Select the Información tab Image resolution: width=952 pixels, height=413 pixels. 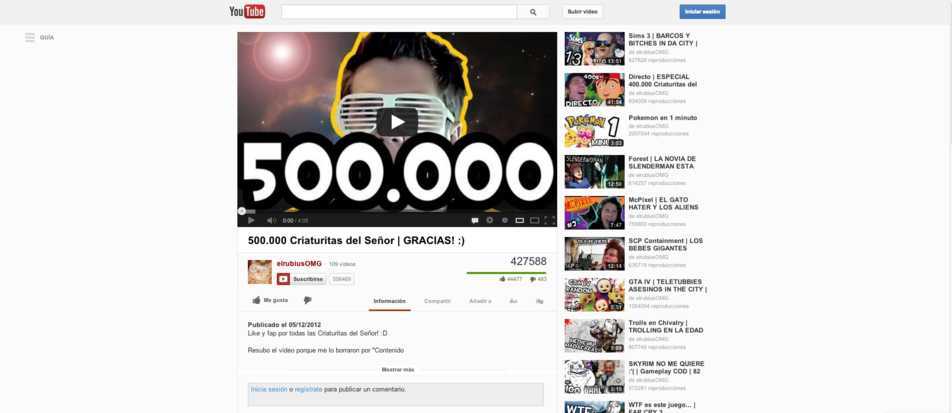pos(389,301)
